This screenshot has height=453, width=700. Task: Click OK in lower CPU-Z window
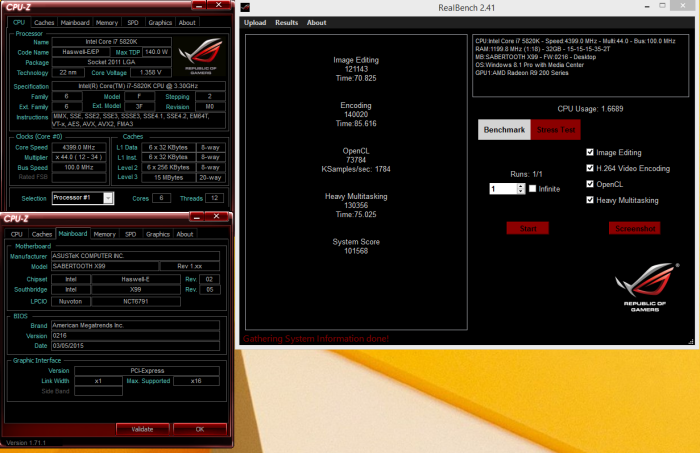(200, 429)
